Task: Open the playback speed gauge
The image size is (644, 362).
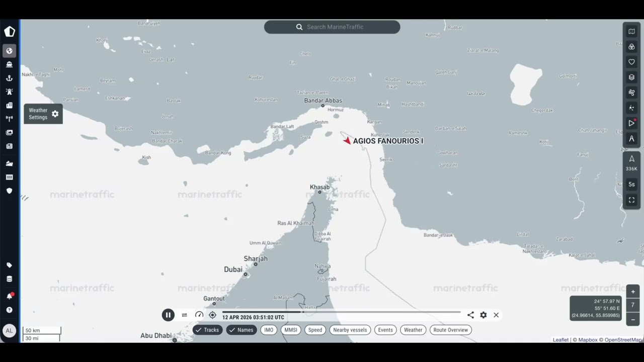Action: 199,315
